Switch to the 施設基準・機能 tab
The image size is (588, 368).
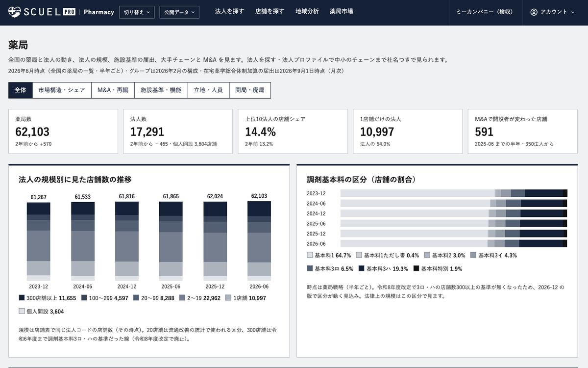click(x=161, y=90)
